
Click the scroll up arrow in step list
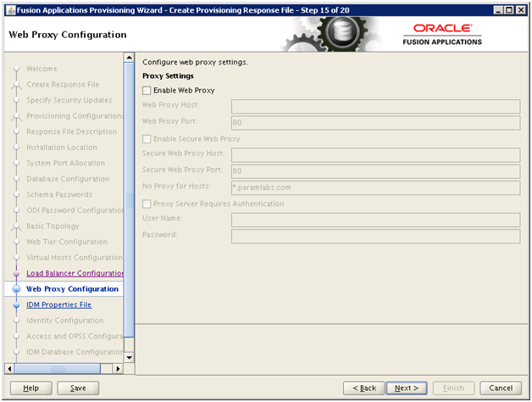tap(130, 58)
